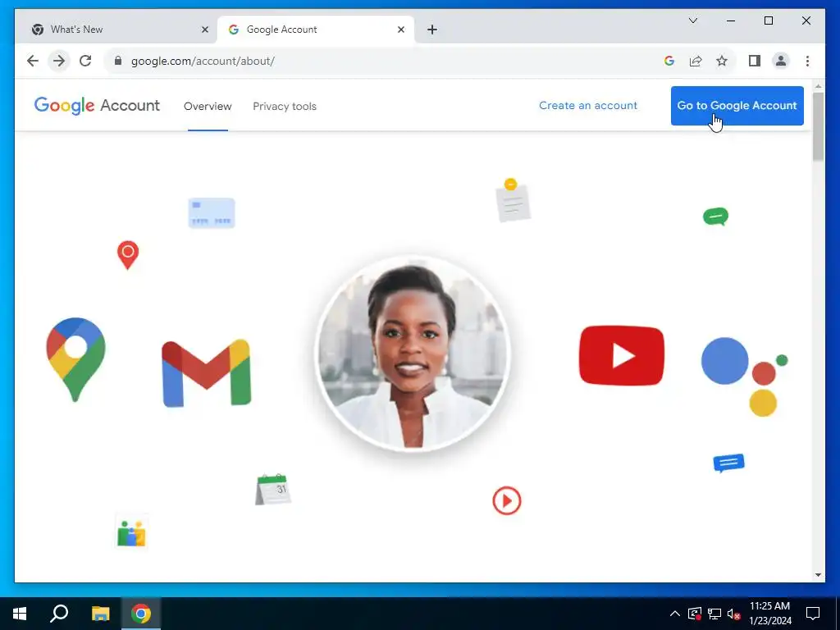Viewport: 840px width, 630px height.
Task: Open the Overview page tab
Action: pyautogui.click(x=208, y=106)
